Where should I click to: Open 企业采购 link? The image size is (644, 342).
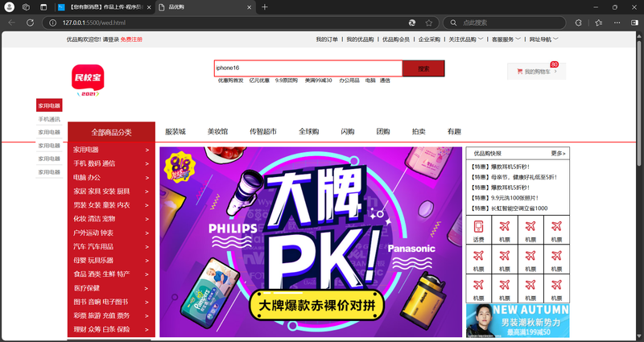coord(429,39)
